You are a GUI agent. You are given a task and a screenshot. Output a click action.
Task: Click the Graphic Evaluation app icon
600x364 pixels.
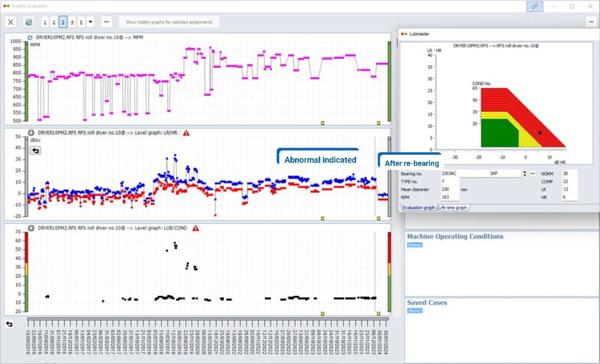pos(6,6)
